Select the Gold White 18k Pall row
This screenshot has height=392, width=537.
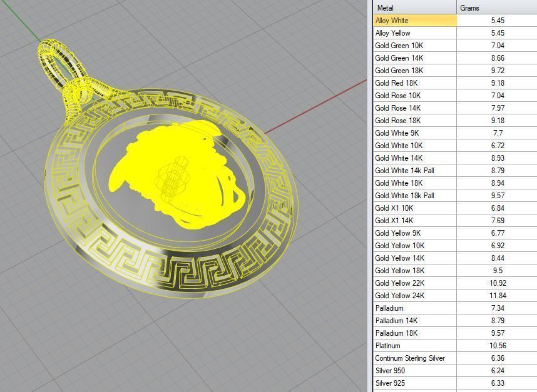(x=455, y=195)
